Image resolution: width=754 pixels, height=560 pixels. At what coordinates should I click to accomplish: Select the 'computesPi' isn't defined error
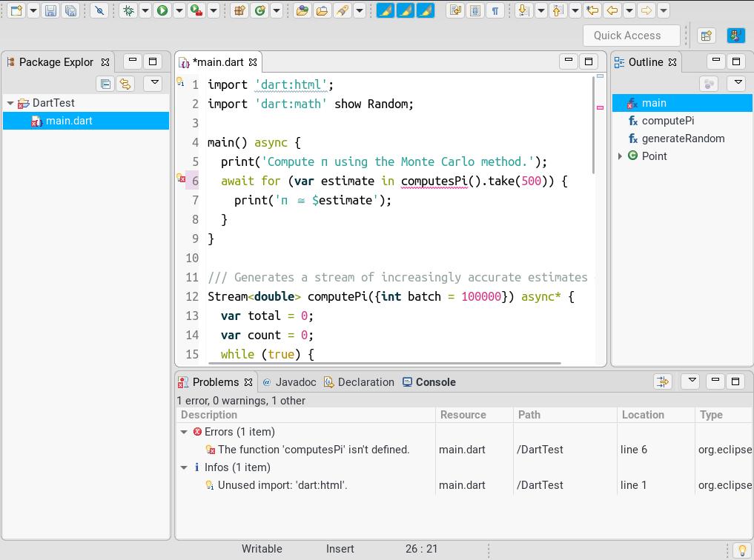[314, 450]
